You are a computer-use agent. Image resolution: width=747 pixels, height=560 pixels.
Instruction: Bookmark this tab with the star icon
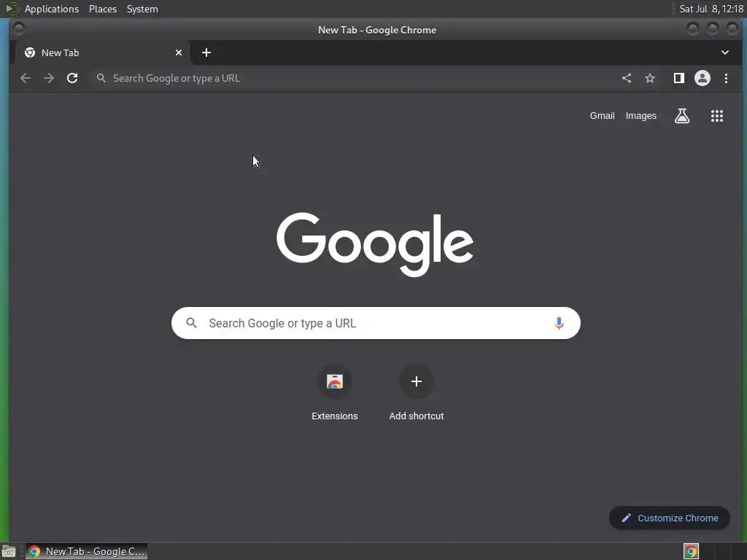point(650,78)
